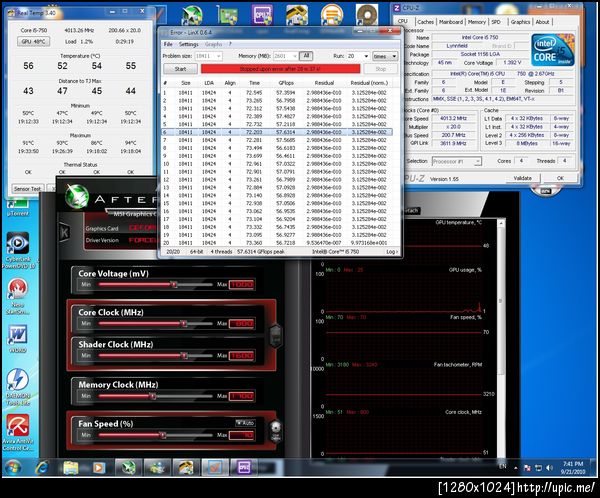Open the green circuit-board desktop shortcut

(x=227, y=16)
